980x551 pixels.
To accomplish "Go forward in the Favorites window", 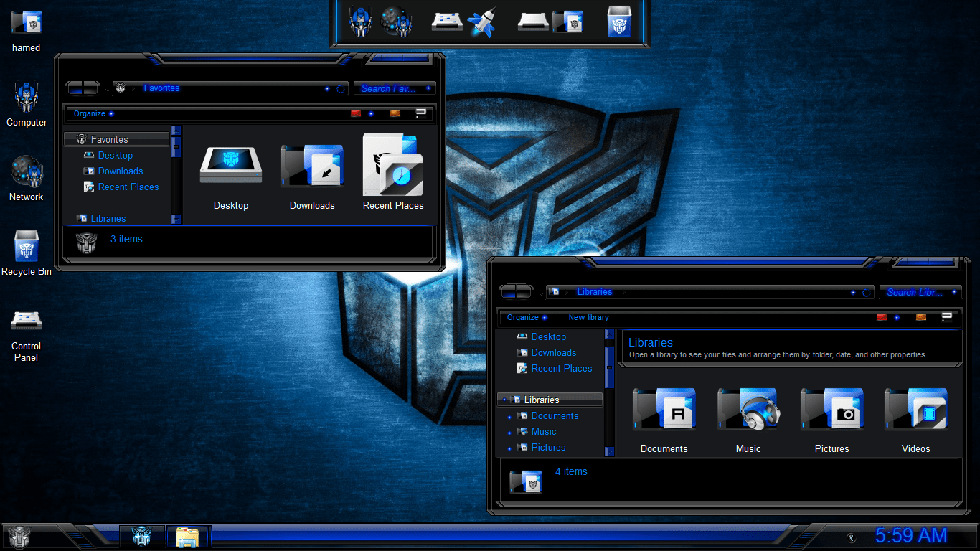I will 91,88.
